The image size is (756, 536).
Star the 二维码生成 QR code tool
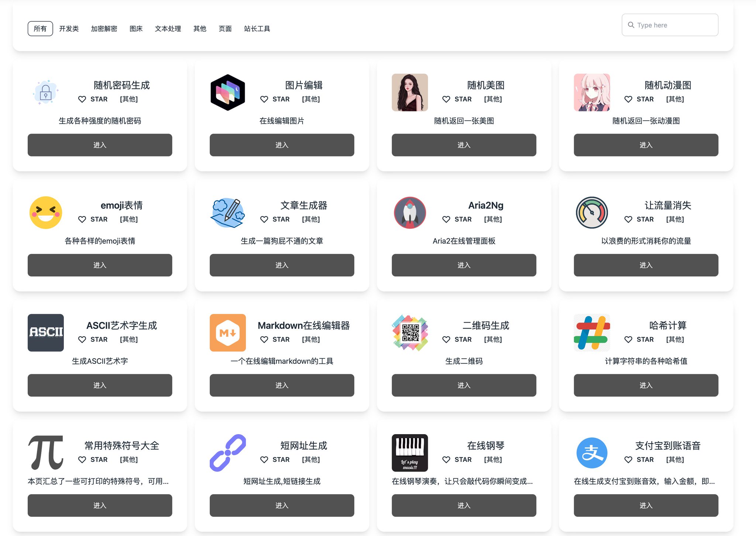point(446,339)
